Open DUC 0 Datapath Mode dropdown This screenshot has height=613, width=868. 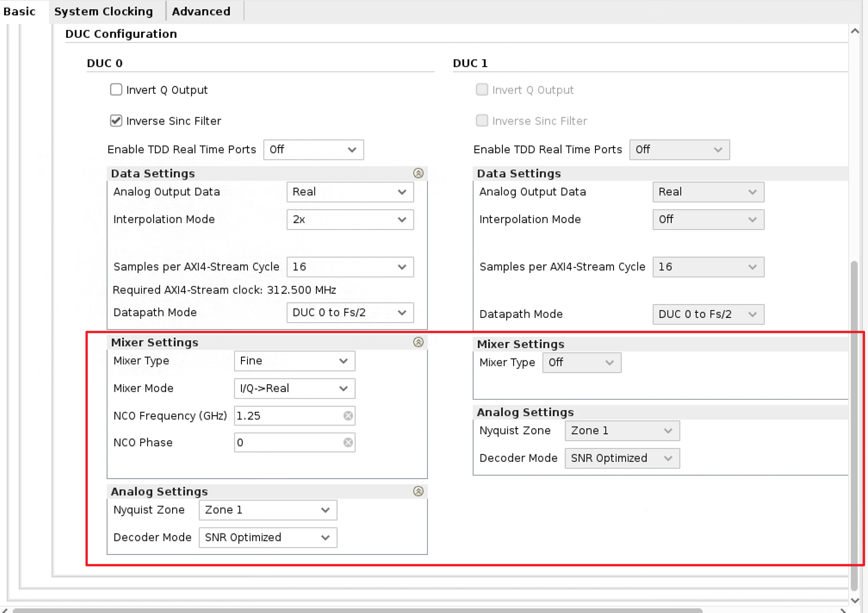click(350, 312)
